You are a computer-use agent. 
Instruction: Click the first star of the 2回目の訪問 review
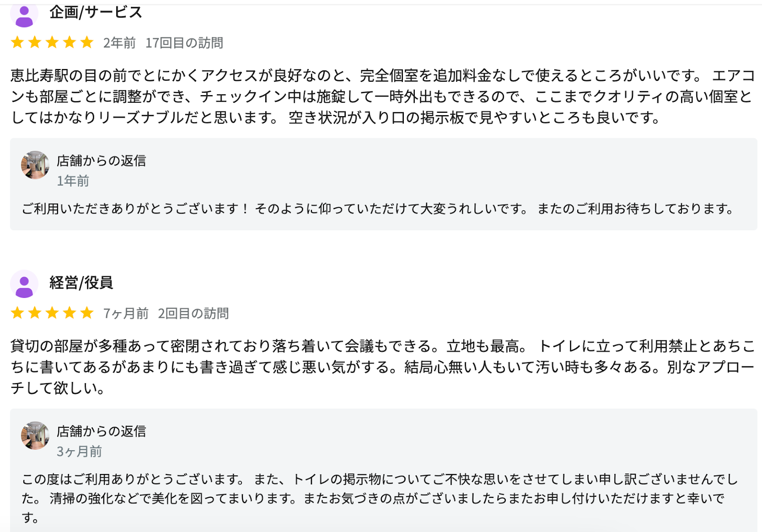[18, 313]
